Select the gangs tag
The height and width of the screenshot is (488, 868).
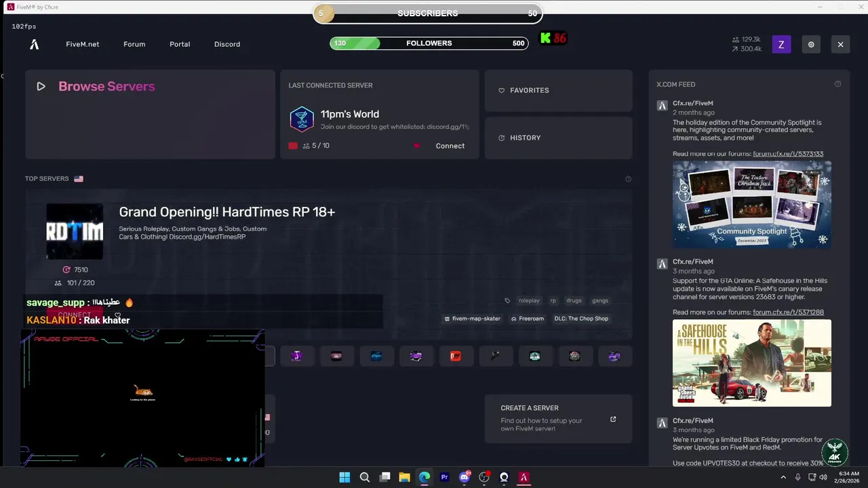(600, 300)
